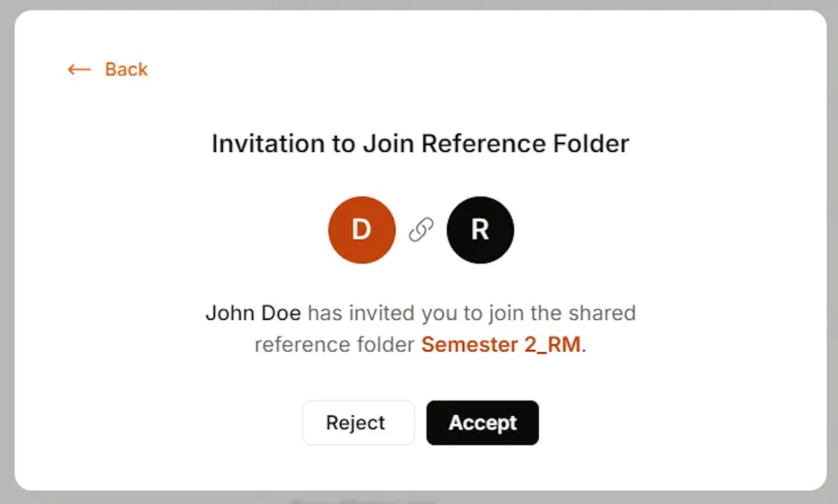
Task: Click the inviter name "John Doe"
Action: (x=253, y=313)
